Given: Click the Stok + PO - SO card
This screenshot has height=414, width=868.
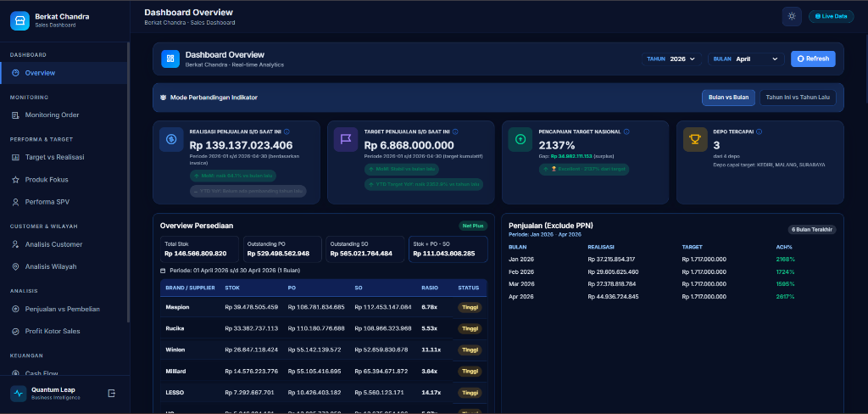Looking at the screenshot, I should tap(448, 249).
